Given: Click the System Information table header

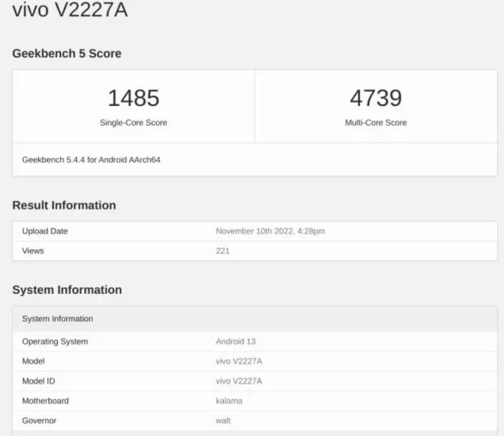Looking at the screenshot, I should [57, 319].
